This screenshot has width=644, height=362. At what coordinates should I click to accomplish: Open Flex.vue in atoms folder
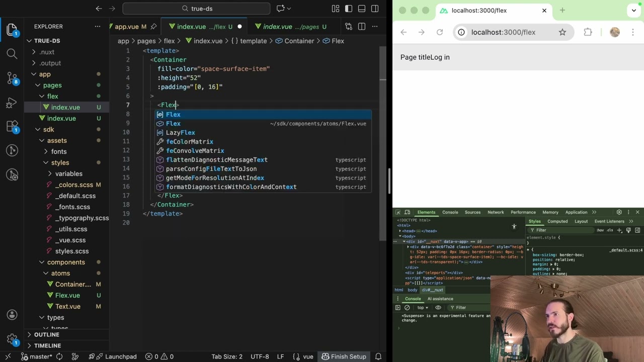(x=66, y=295)
